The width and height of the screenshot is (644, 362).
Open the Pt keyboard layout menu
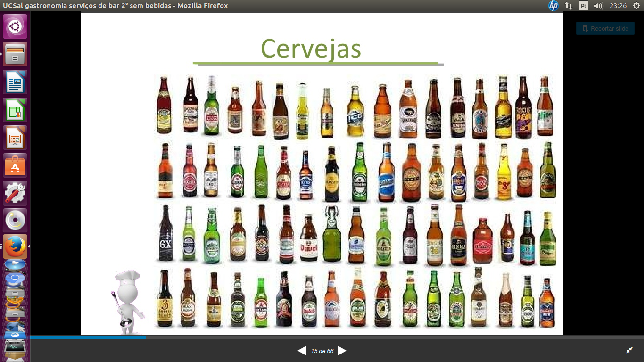(584, 6)
